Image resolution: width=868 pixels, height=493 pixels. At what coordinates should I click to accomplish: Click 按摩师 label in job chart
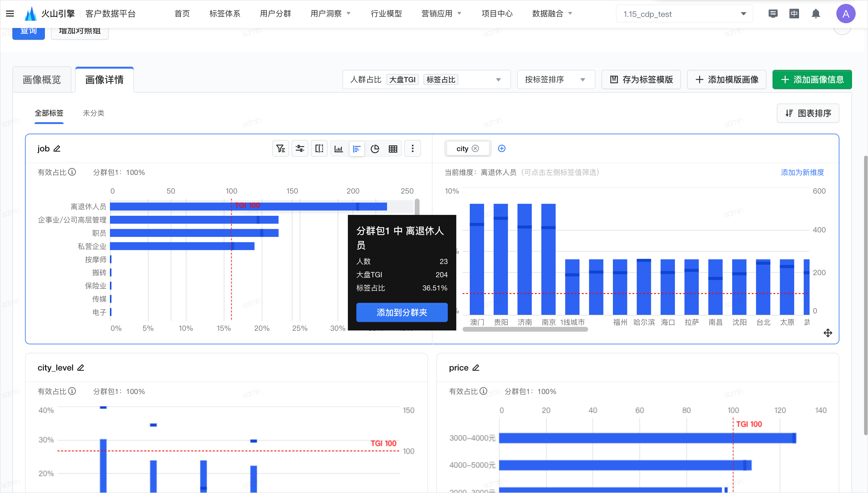tap(95, 259)
